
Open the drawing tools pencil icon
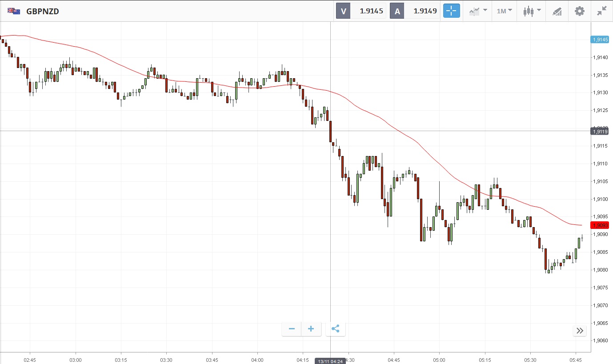point(557,11)
